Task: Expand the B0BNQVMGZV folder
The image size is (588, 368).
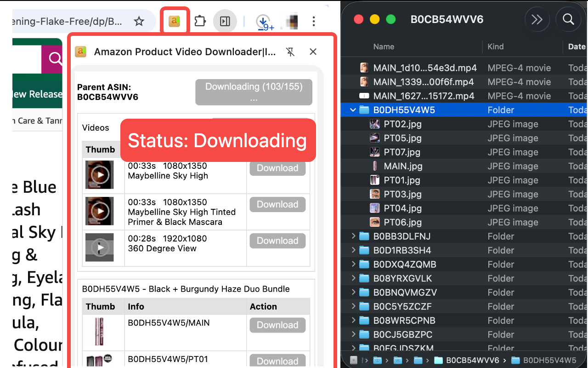Action: click(353, 292)
